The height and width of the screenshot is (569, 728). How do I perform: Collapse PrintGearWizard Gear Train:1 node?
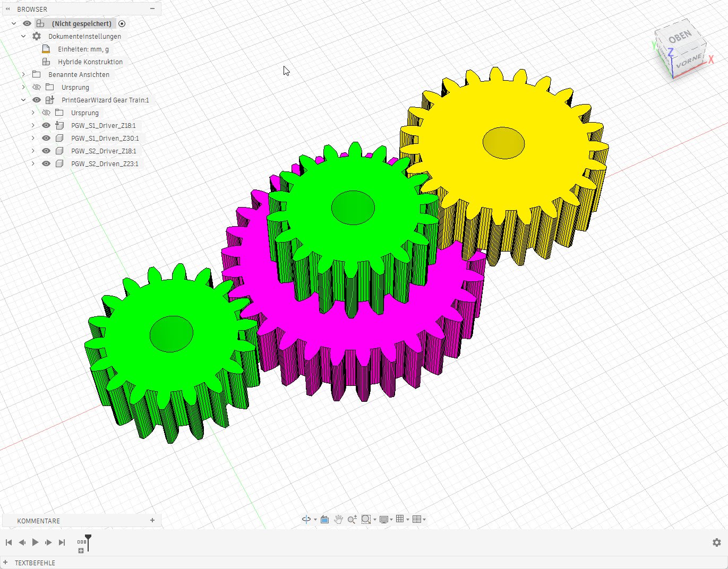pos(23,100)
